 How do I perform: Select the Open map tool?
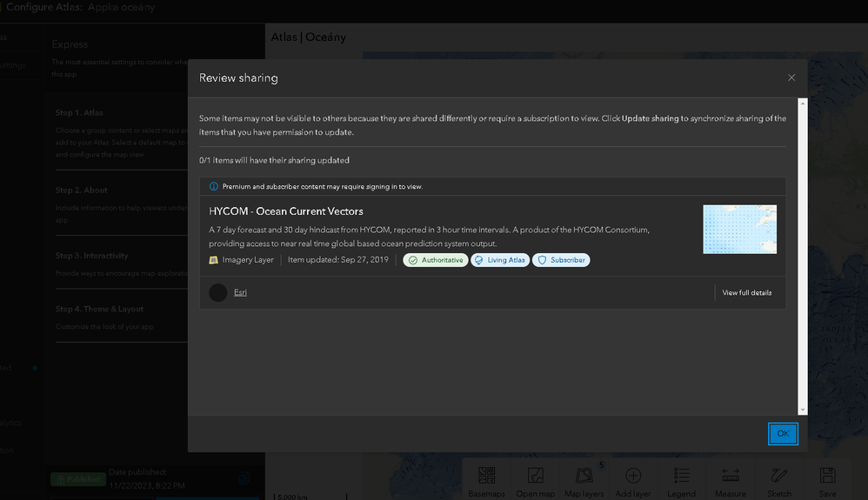(x=535, y=482)
